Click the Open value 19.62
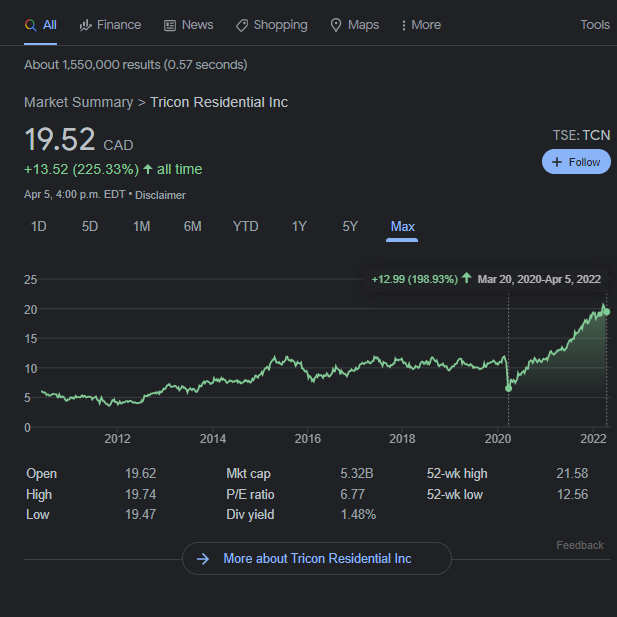Image resolution: width=617 pixels, height=617 pixels. [140, 473]
